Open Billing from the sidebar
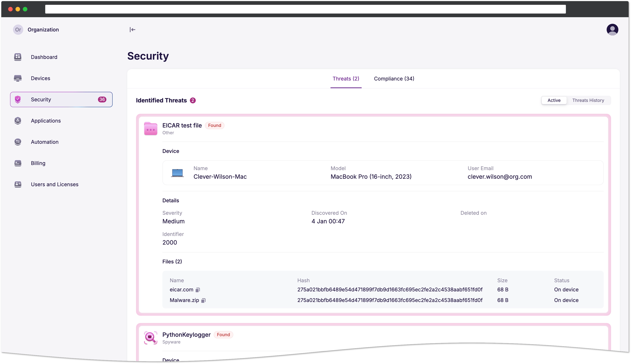The image size is (631, 364). (61, 163)
